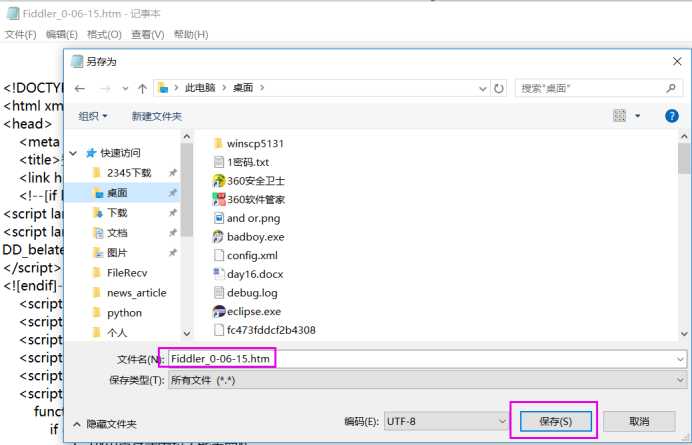692x445 pixels.
Task: Click the file list scroll-up arrow
Action: (684, 136)
